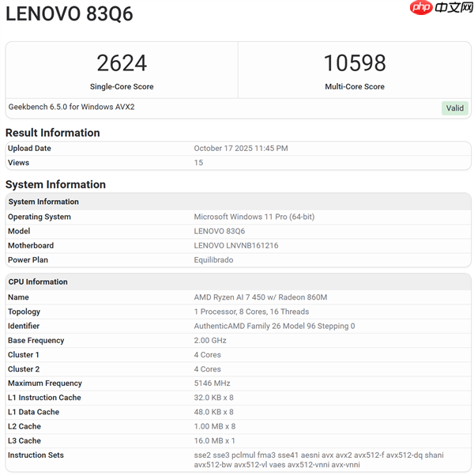Click the multi-core score 10598
Viewport: 474px width, 476px height.
pos(355,63)
